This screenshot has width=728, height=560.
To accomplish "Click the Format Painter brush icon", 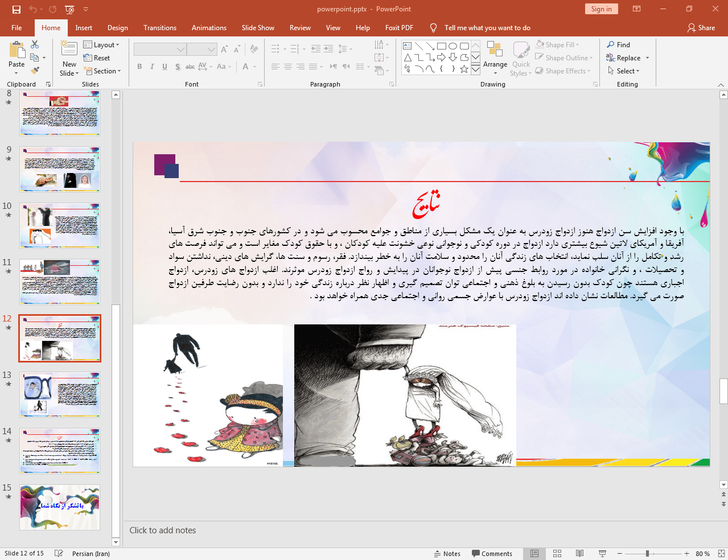I will click(35, 71).
